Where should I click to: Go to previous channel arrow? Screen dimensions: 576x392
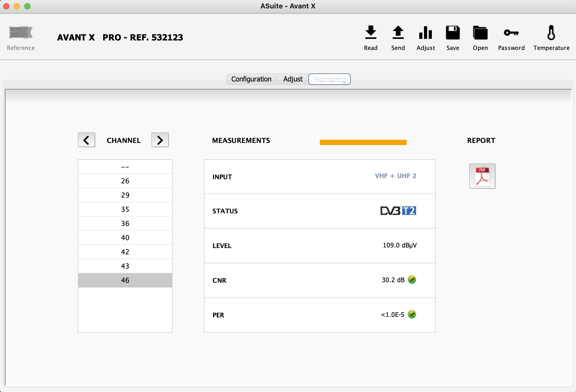click(86, 140)
